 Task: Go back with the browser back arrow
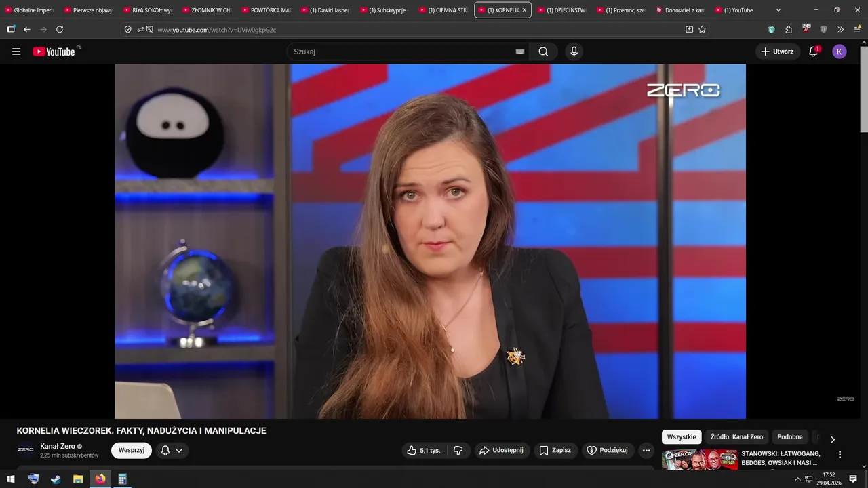pos(27,29)
